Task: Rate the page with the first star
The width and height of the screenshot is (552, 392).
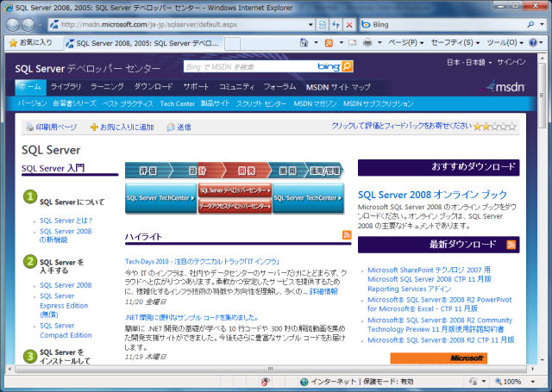Action: coord(477,126)
